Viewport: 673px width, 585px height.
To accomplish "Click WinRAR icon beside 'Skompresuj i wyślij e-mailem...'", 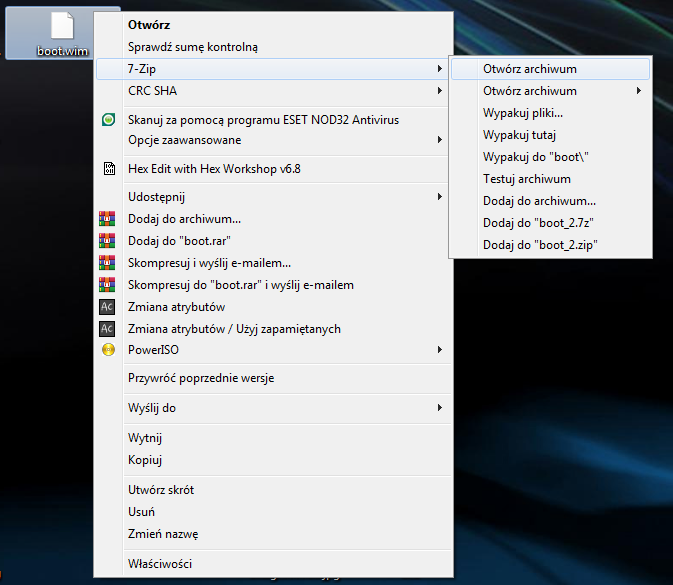I will click(x=107, y=263).
